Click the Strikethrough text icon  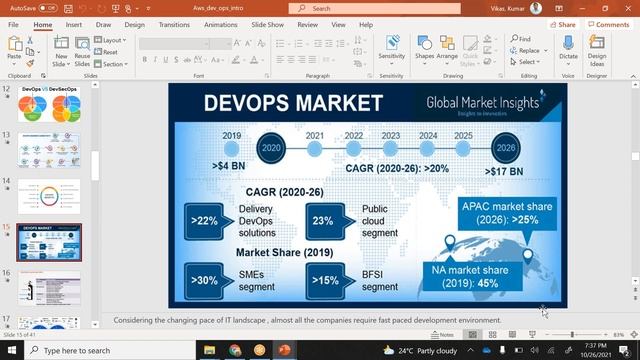click(187, 60)
